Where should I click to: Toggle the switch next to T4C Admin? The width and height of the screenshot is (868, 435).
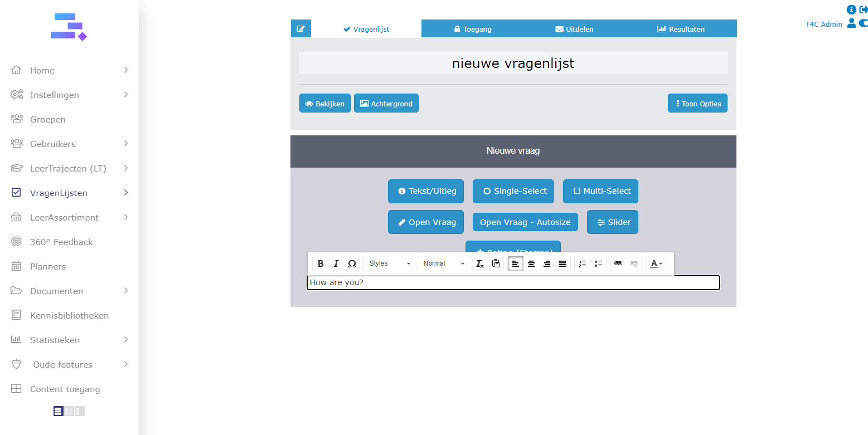click(x=863, y=23)
